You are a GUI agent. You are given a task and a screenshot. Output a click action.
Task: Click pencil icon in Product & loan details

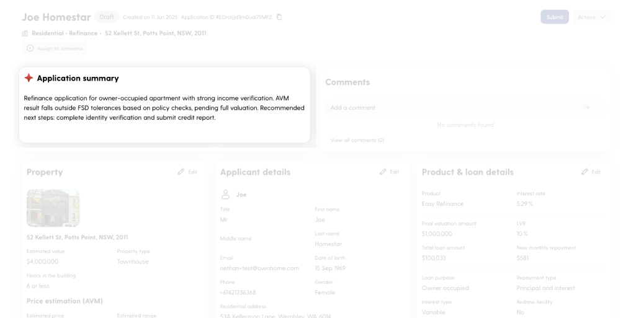584,172
